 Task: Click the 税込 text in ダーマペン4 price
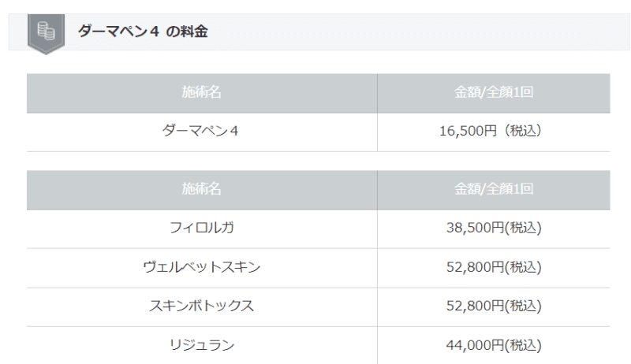523,131
